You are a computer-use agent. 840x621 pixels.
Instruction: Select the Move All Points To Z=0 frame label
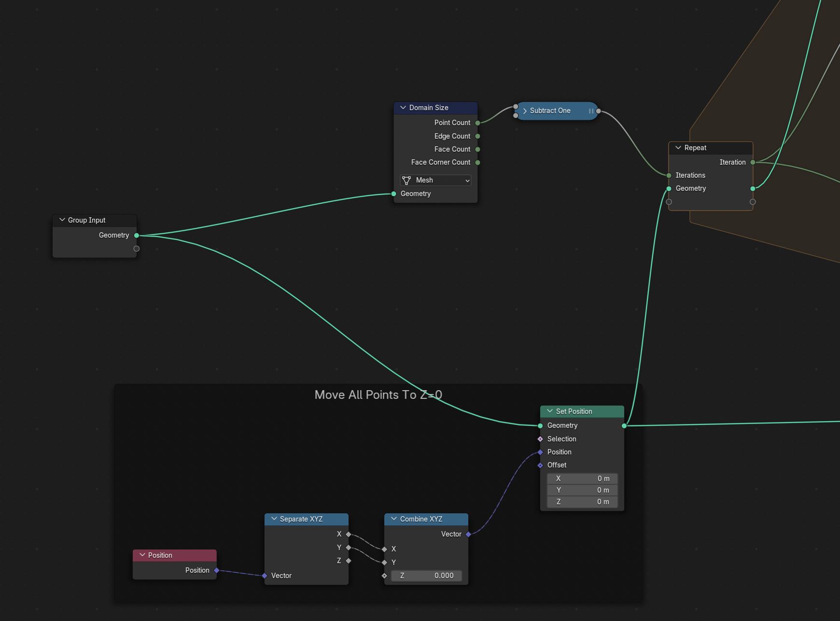tap(378, 395)
